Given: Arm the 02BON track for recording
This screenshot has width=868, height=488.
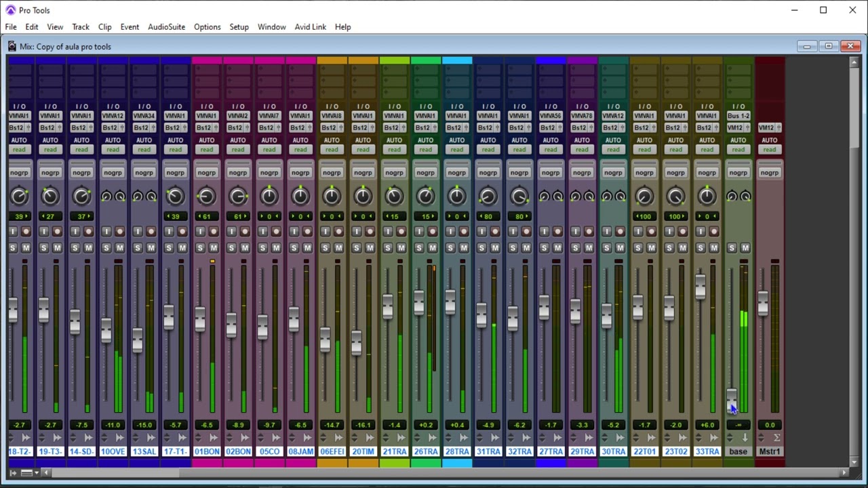Looking at the screenshot, I should pyautogui.click(x=245, y=232).
